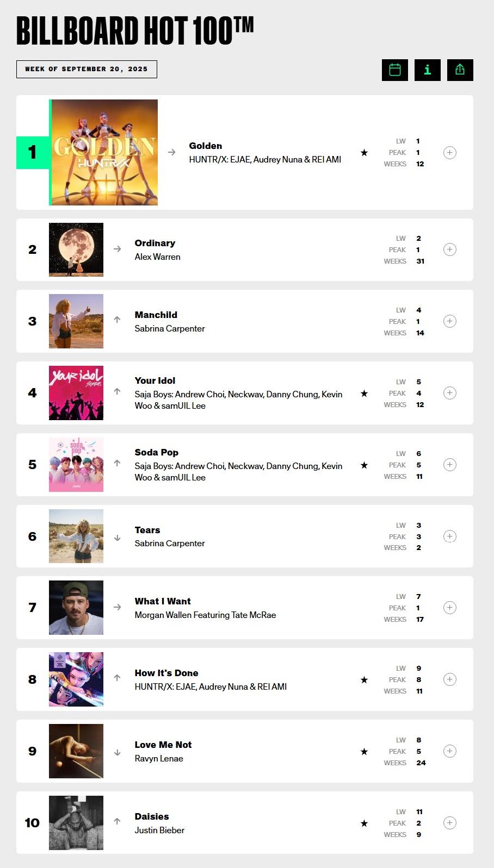Click the star icon on Golden row

pos(364,153)
